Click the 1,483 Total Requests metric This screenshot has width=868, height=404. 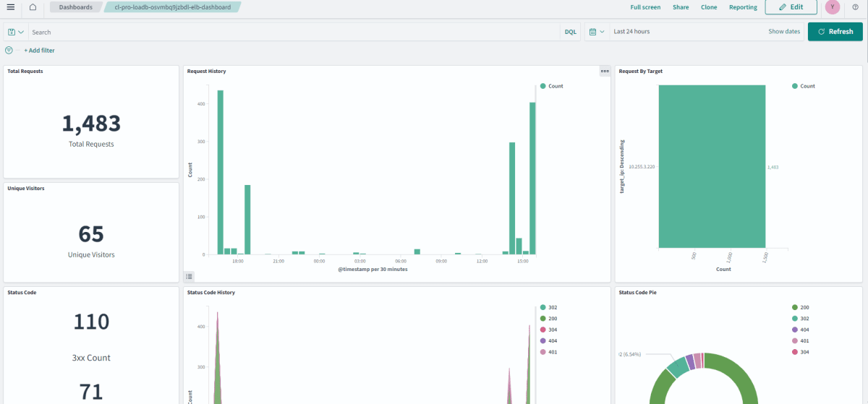(91, 124)
